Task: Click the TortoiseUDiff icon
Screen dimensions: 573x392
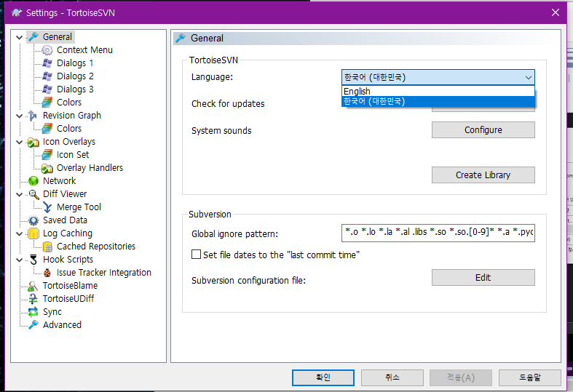Action: click(x=33, y=299)
